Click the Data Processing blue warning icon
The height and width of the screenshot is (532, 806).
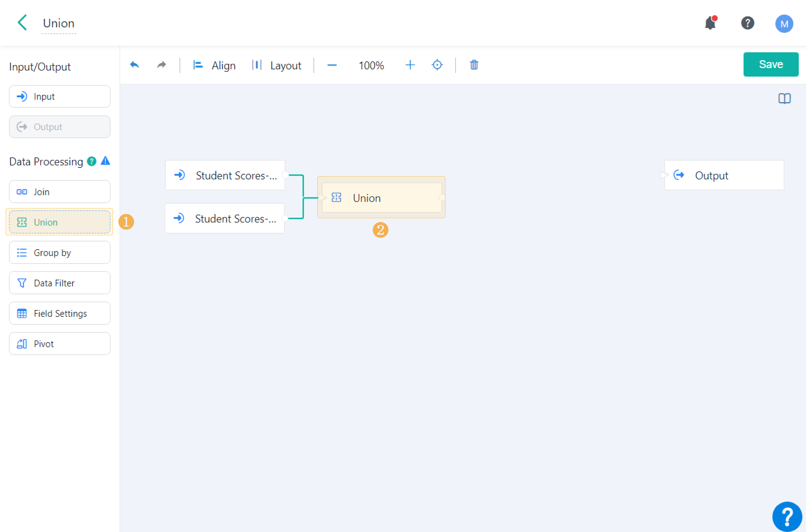[106, 161]
